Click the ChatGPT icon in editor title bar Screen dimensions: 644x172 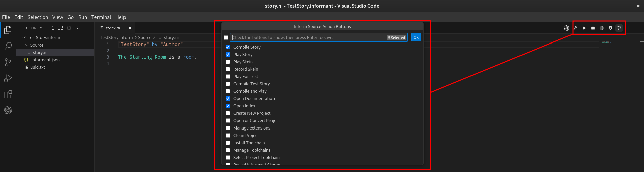point(567,28)
